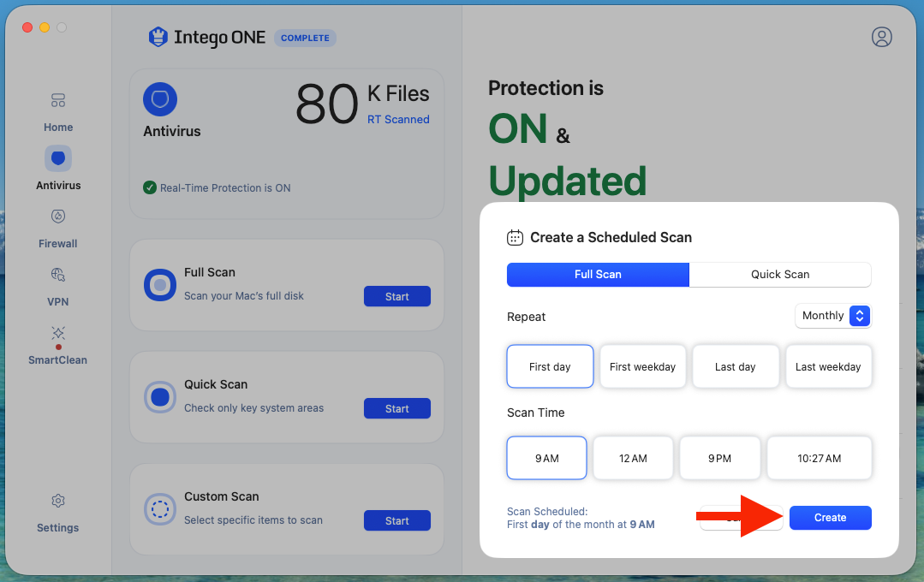This screenshot has width=924, height=582.
Task: Click 'Real-Time Protection is ON' text
Action: [x=225, y=188]
